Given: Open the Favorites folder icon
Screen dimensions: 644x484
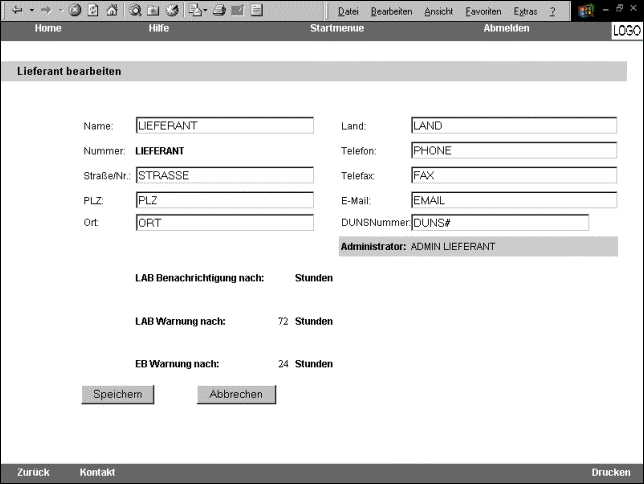Looking at the screenshot, I should point(153,10).
